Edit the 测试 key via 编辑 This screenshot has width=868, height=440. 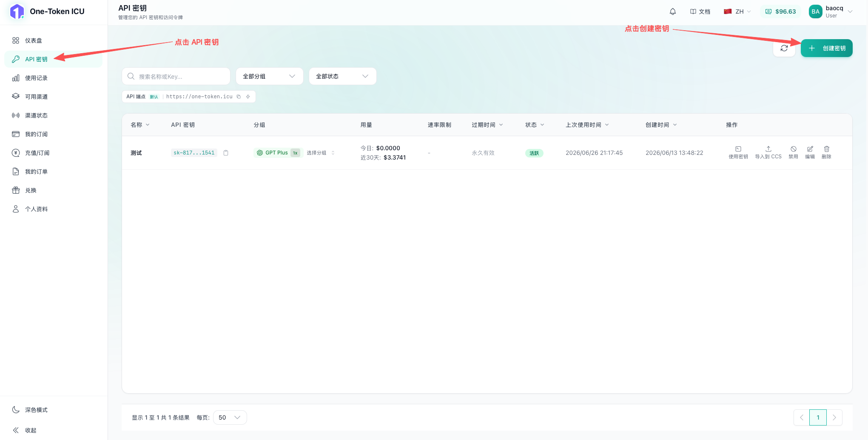point(810,153)
